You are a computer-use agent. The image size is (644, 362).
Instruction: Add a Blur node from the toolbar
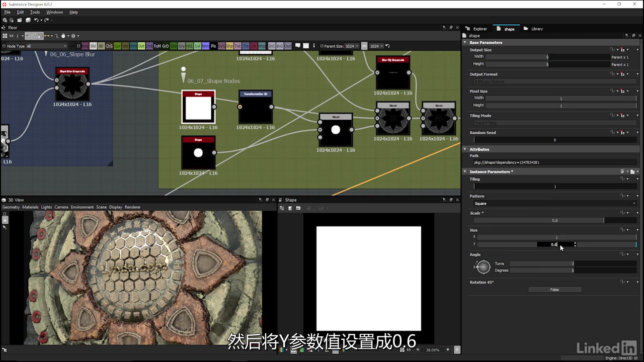pyautogui.click(x=101, y=46)
